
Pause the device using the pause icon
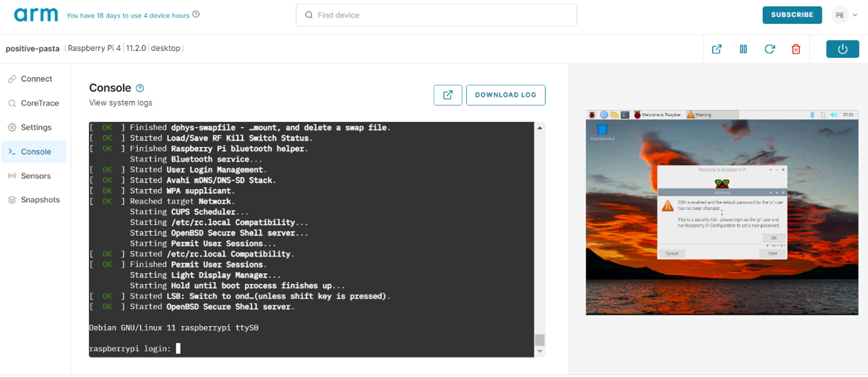(743, 49)
